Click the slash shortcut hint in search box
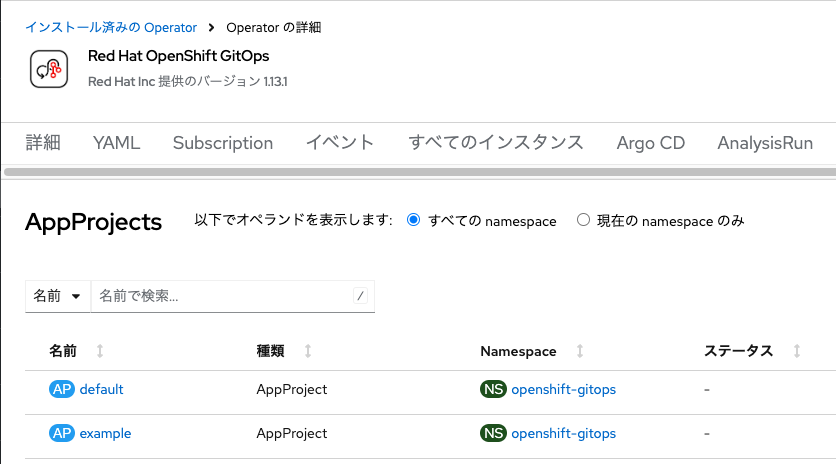836x464 pixels. pyautogui.click(x=360, y=295)
